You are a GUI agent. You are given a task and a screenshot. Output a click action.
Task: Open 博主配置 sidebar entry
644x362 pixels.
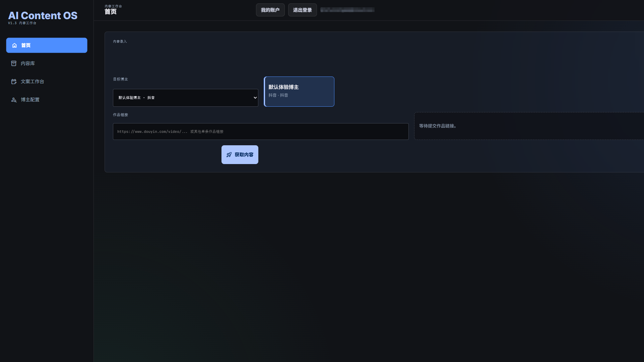pyautogui.click(x=47, y=100)
